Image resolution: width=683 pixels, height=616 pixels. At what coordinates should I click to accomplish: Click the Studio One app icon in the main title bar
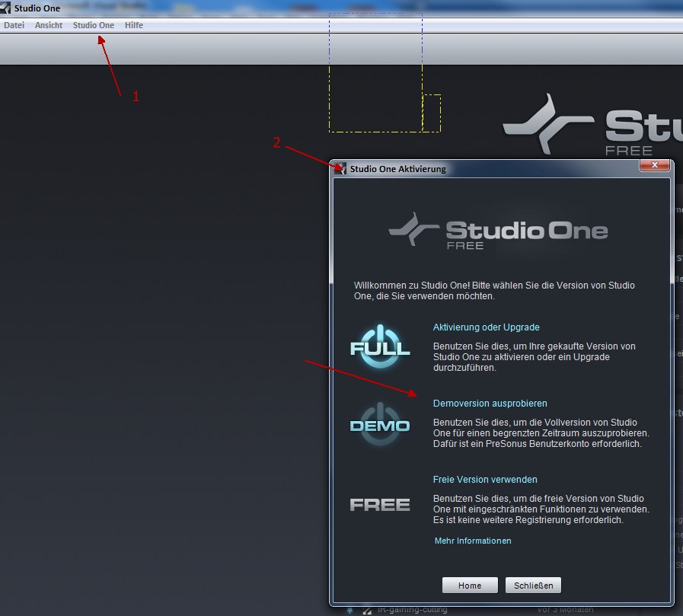click(5, 8)
